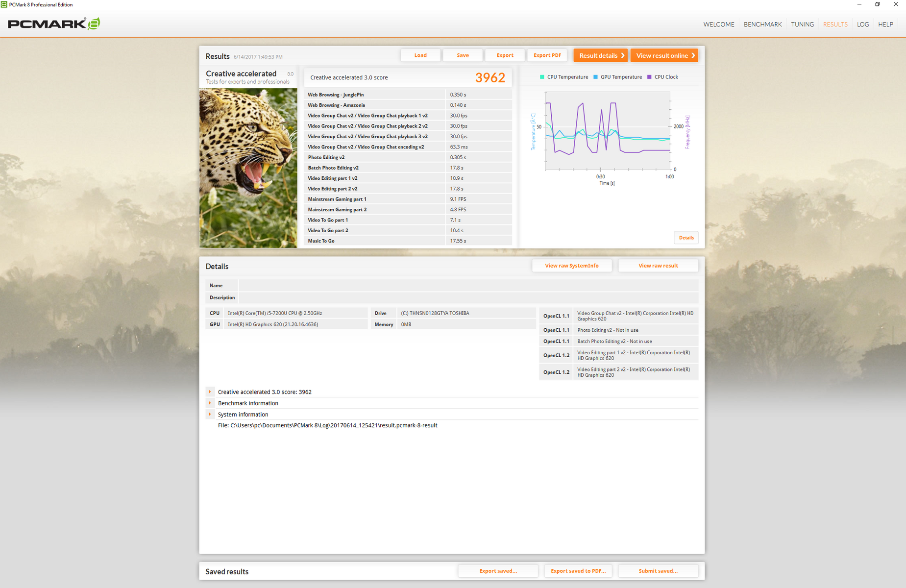Expand Creative accelerated 3.0 score section
The width and height of the screenshot is (906, 588).
pyautogui.click(x=210, y=392)
